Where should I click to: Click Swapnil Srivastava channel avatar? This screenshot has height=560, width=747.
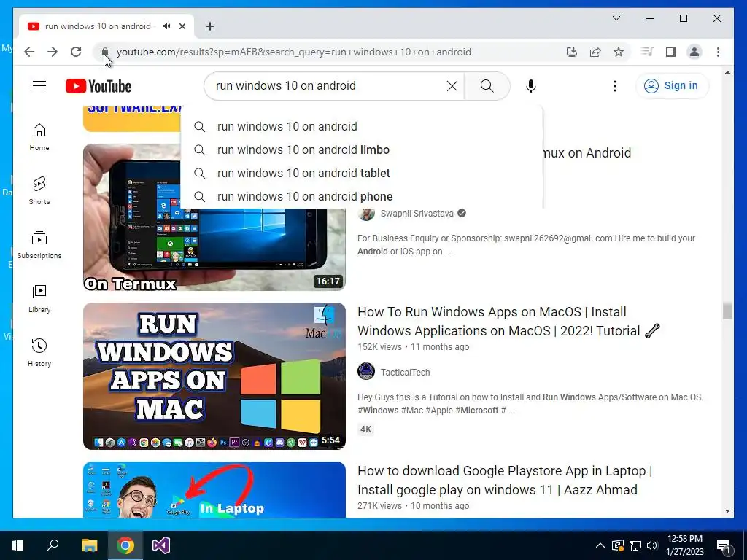tap(366, 214)
